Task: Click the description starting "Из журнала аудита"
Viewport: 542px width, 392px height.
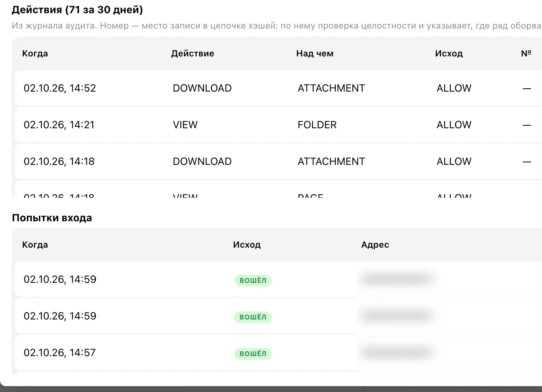Action: [x=277, y=26]
